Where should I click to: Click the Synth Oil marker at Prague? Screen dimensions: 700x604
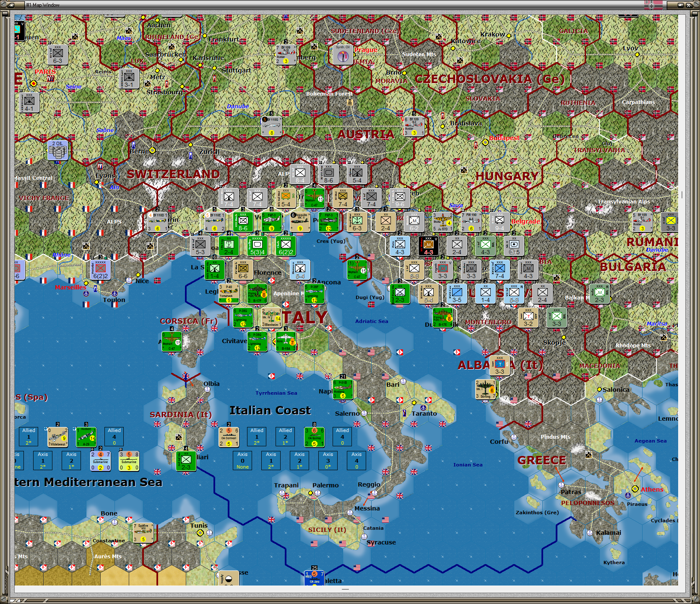pos(343,55)
